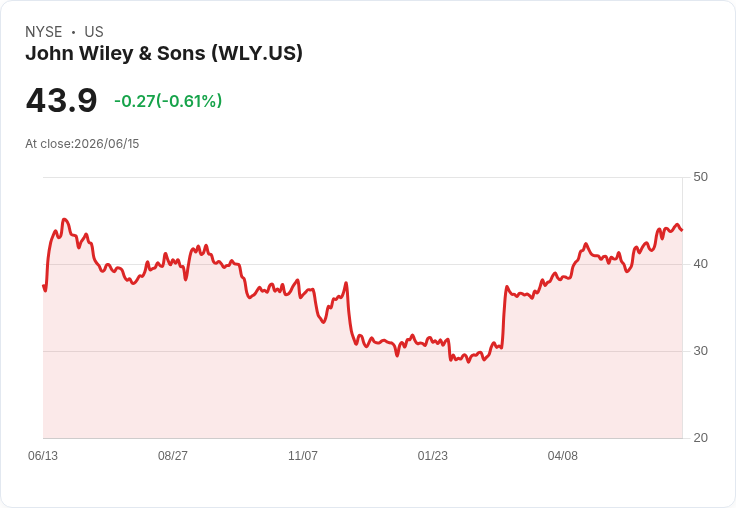Click the endpoint of the red price line
The width and height of the screenshot is (736, 508).
point(682,230)
